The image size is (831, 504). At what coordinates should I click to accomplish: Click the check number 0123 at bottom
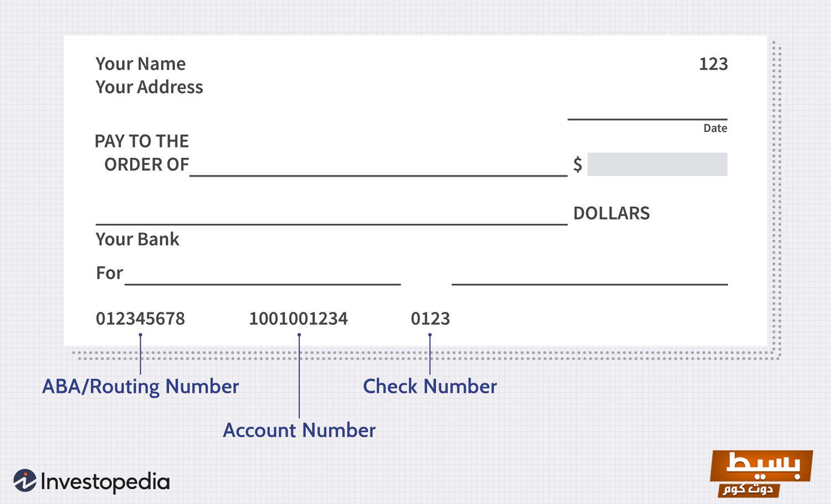point(430,318)
